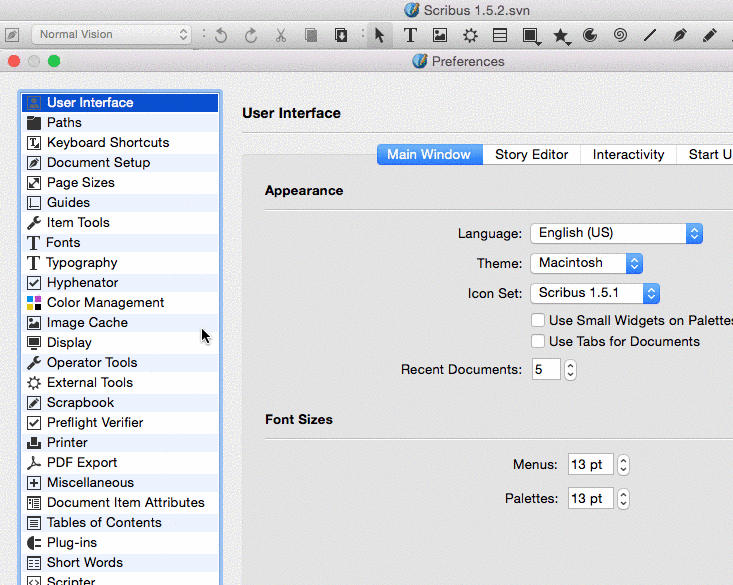The image size is (733, 585).
Task: Open the Interactivity tab
Action: coord(628,155)
